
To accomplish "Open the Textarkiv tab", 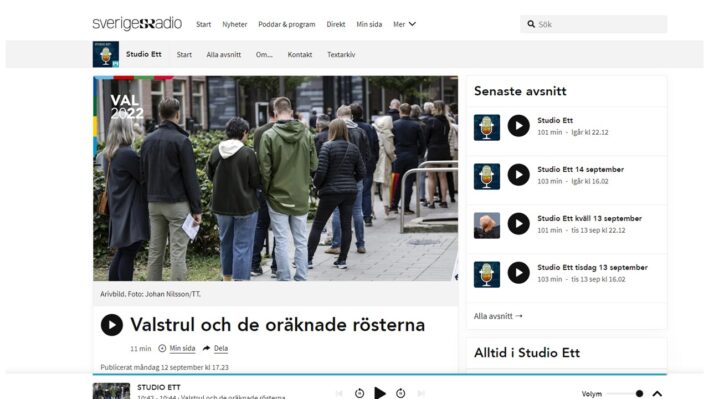I will (341, 54).
